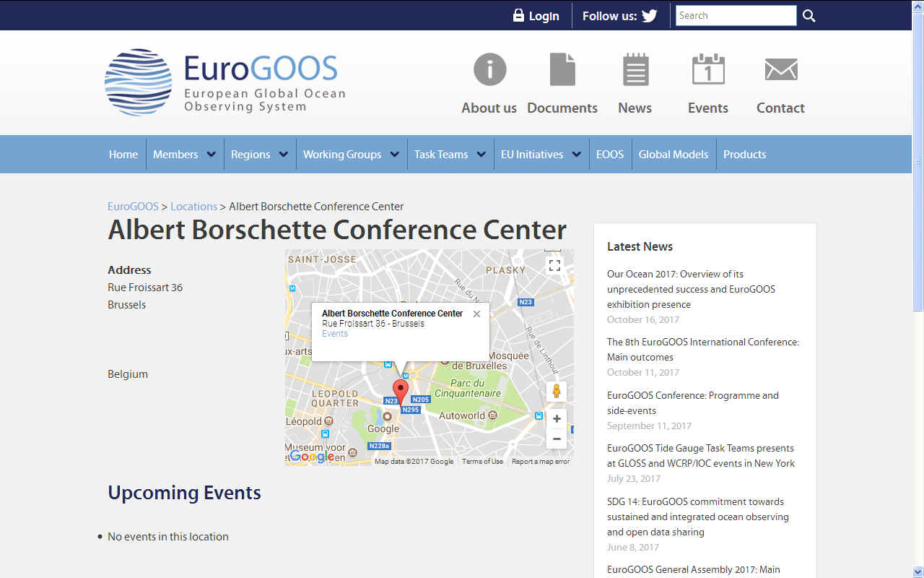
Task: Open Contact envelope icon
Action: (x=781, y=70)
